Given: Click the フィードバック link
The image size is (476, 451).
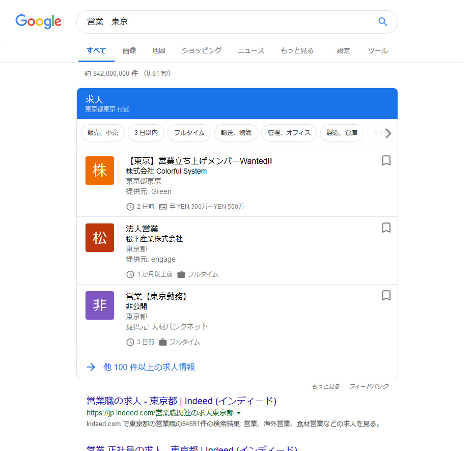Looking at the screenshot, I should point(369,386).
